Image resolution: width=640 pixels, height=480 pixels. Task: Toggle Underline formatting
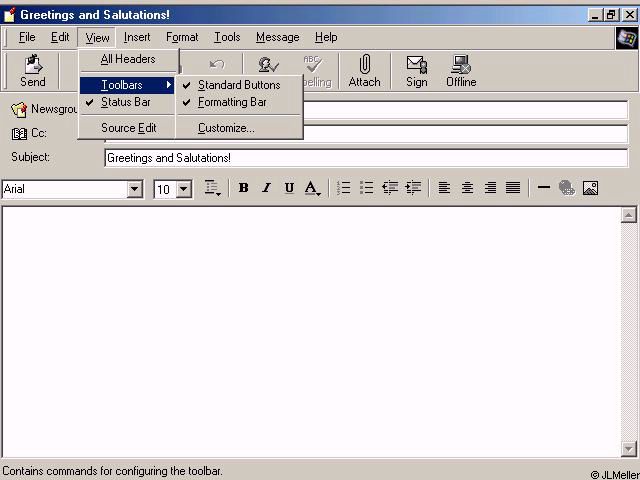pos(289,188)
